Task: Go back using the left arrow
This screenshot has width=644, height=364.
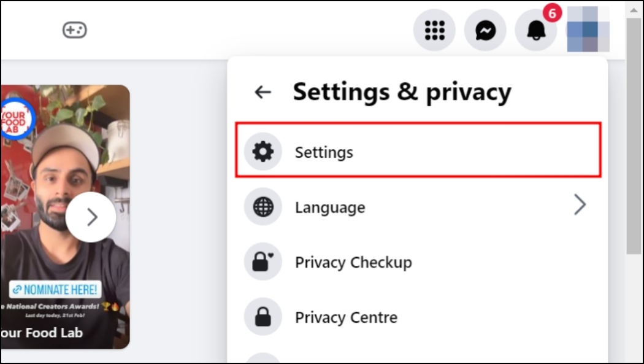Action: [x=263, y=92]
